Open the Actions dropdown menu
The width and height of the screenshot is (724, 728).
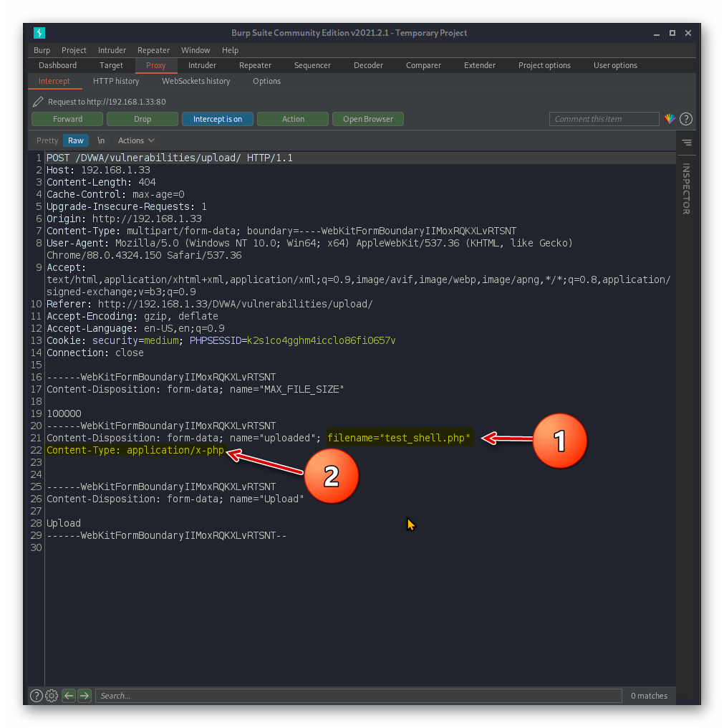(136, 140)
